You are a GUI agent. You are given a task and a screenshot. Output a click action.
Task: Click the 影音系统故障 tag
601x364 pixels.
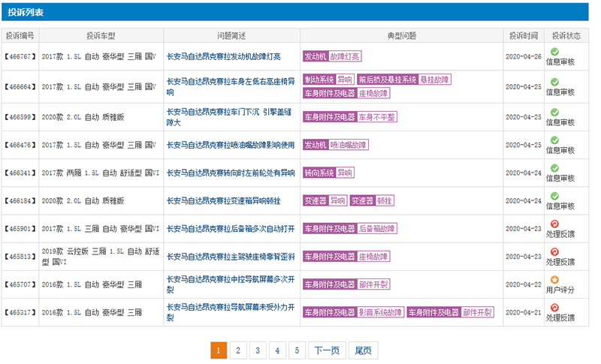[380, 312]
